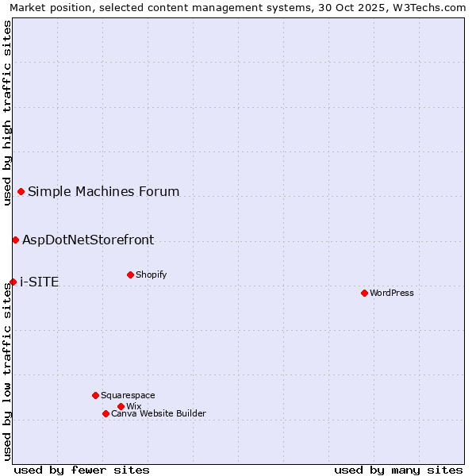Viewport: 476px width, 476px height.
Task: Open the AspDotNetStorefront text label
Action: tap(88, 240)
